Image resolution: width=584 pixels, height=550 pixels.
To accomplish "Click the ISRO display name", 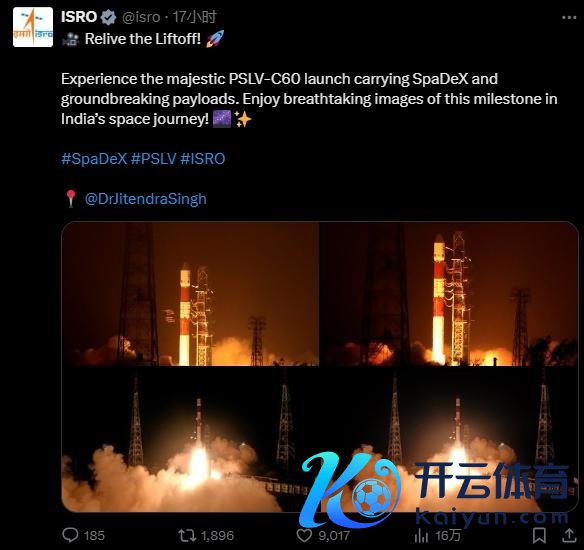I will (x=79, y=17).
